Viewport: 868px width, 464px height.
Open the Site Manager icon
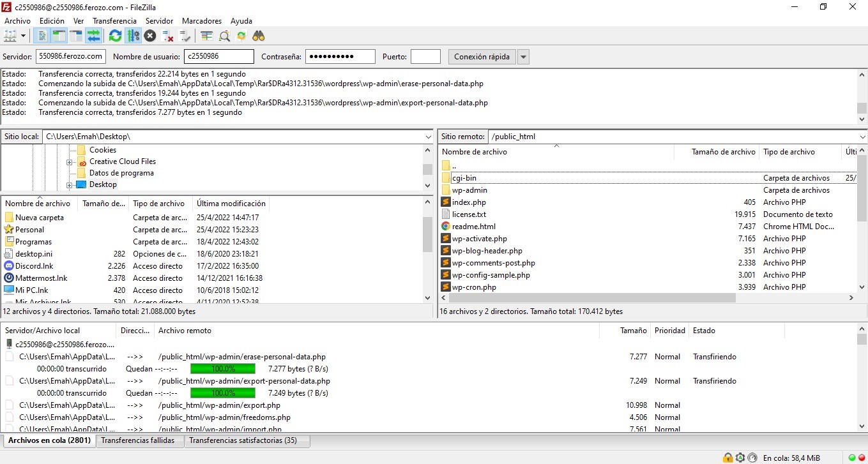coord(11,36)
